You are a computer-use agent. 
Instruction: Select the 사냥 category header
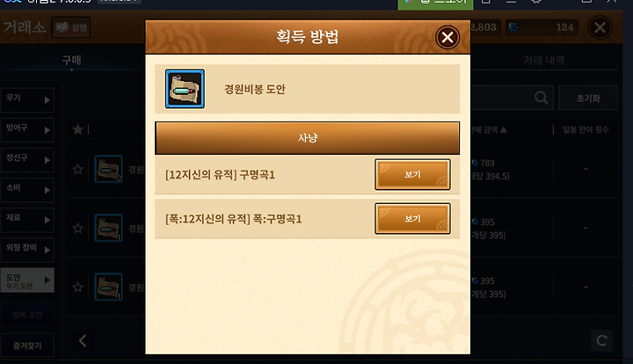pos(307,138)
